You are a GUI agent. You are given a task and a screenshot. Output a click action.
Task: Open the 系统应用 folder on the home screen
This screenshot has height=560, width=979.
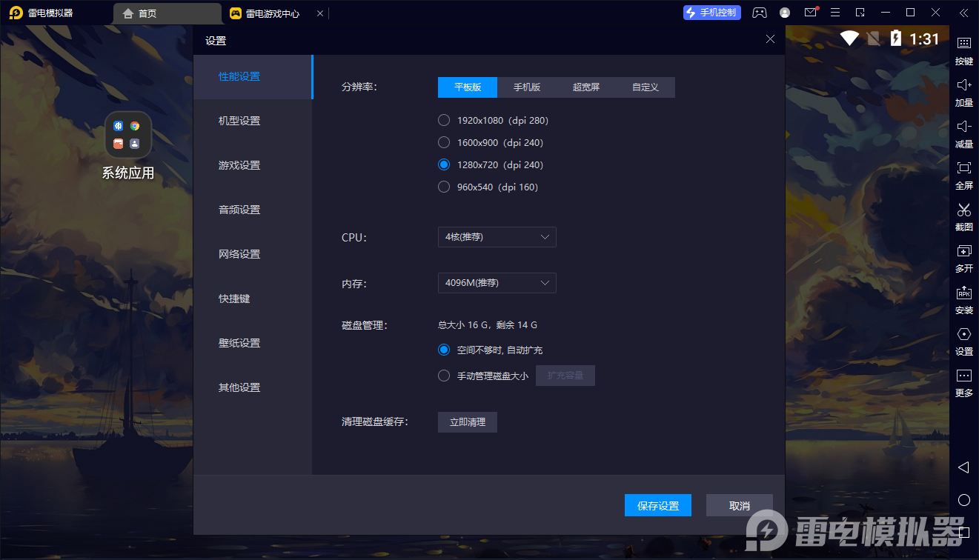[x=128, y=136]
